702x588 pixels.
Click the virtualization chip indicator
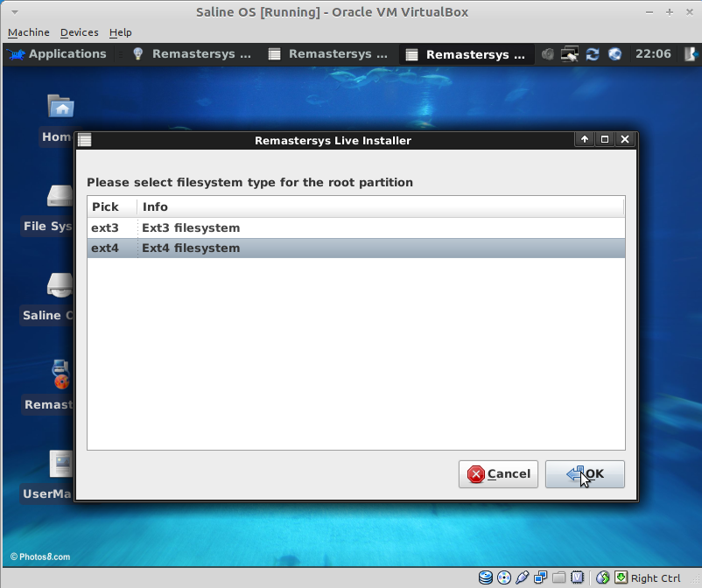(x=578, y=577)
